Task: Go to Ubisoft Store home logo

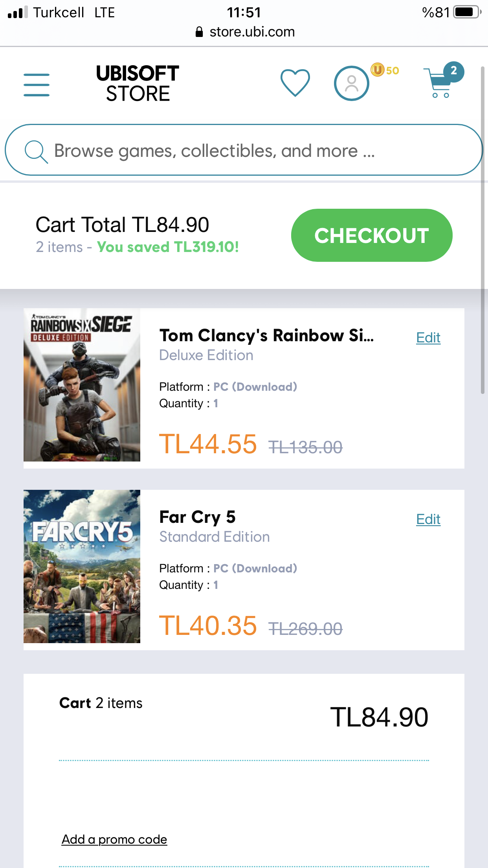Action: point(138,83)
